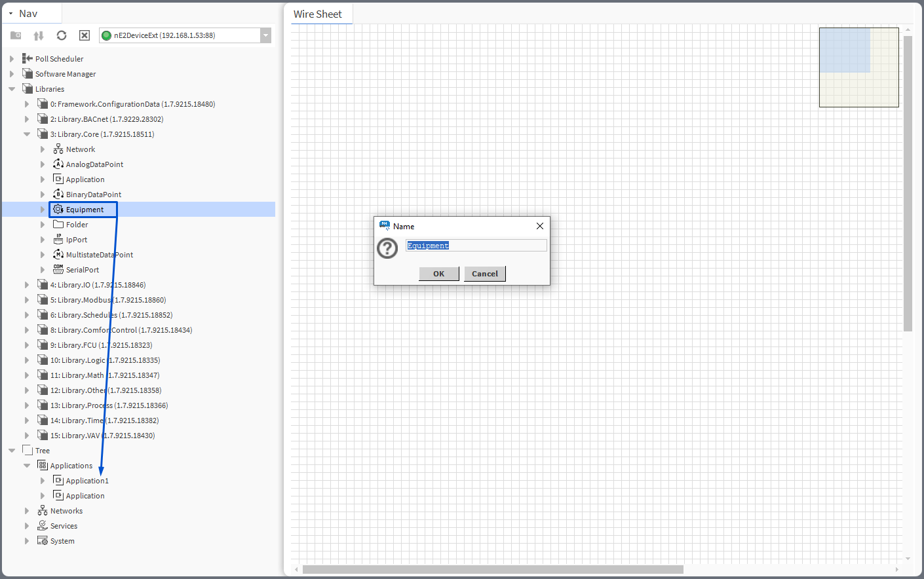This screenshot has height=579, width=924.
Task: Click the Wire Sheet horizontal scrollbar
Action: coord(492,570)
